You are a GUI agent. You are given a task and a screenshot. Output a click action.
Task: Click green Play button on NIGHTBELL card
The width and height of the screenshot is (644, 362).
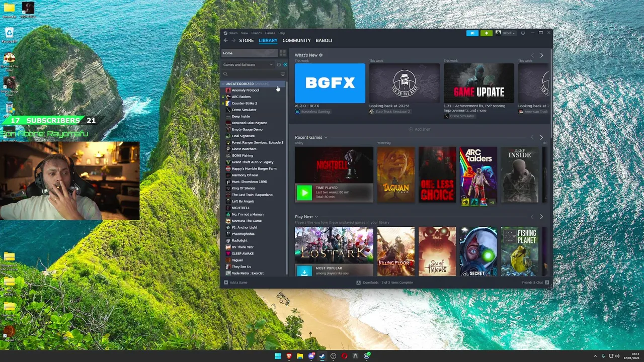tap(304, 193)
